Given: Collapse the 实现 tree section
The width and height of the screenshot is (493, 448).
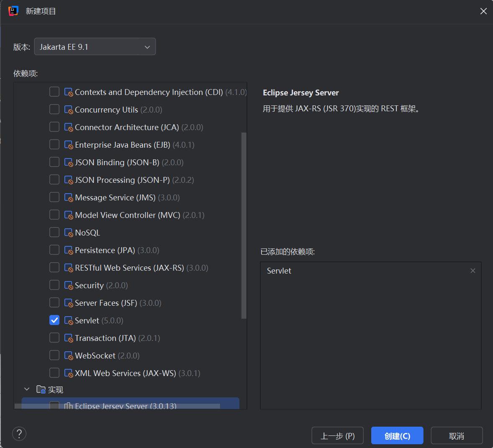Looking at the screenshot, I should point(27,389).
